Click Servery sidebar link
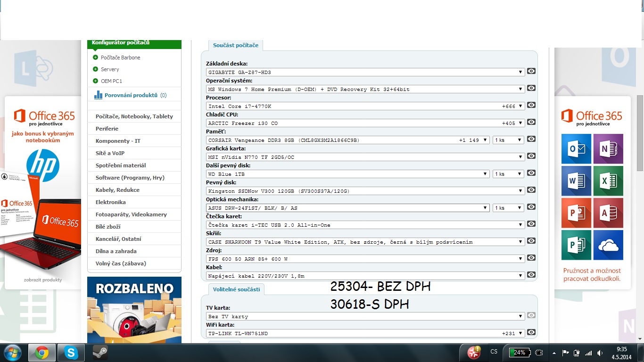 [x=110, y=69]
